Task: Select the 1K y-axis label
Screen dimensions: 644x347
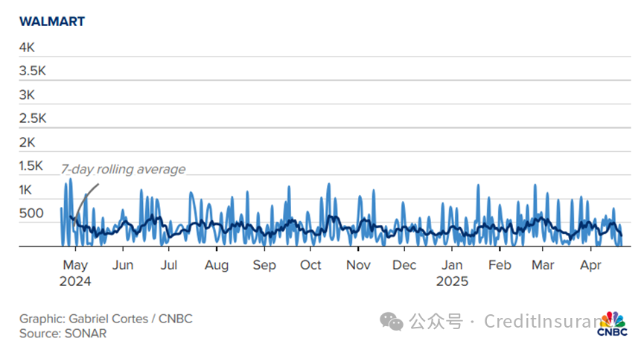Action: [x=25, y=190]
